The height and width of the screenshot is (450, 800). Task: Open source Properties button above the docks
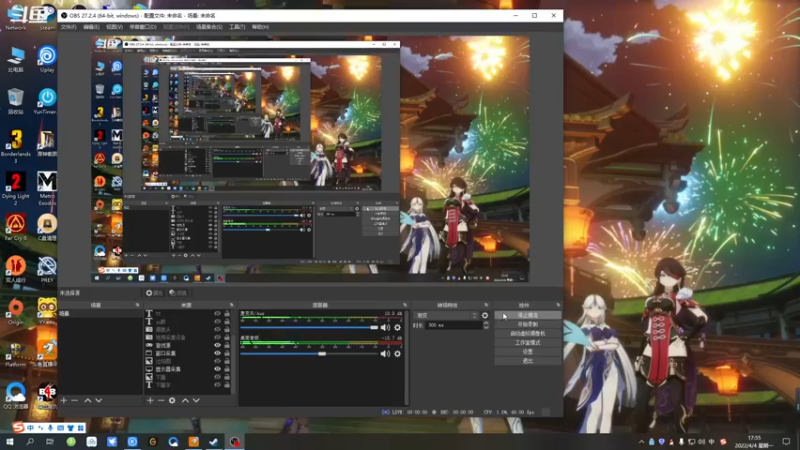pyautogui.click(x=154, y=293)
